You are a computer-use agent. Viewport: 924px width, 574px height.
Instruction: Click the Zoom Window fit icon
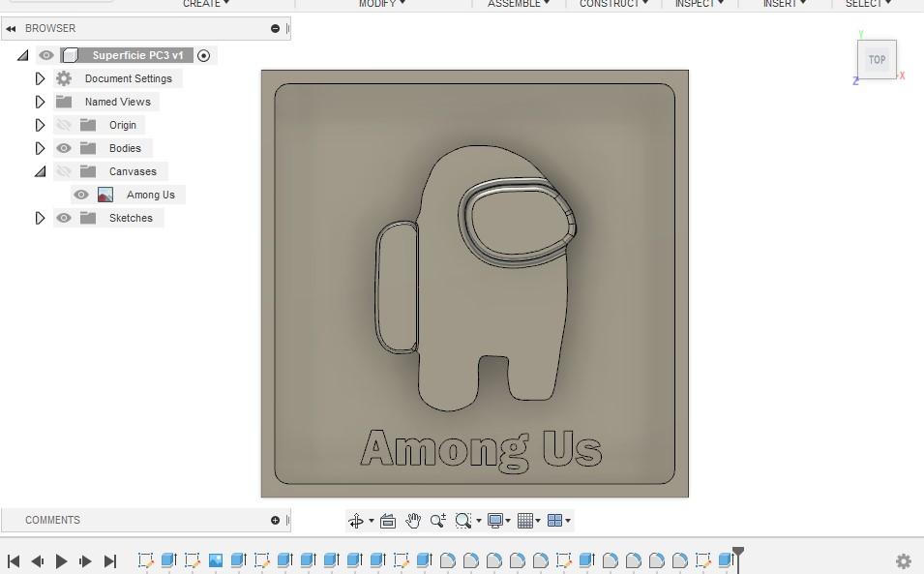tap(463, 521)
